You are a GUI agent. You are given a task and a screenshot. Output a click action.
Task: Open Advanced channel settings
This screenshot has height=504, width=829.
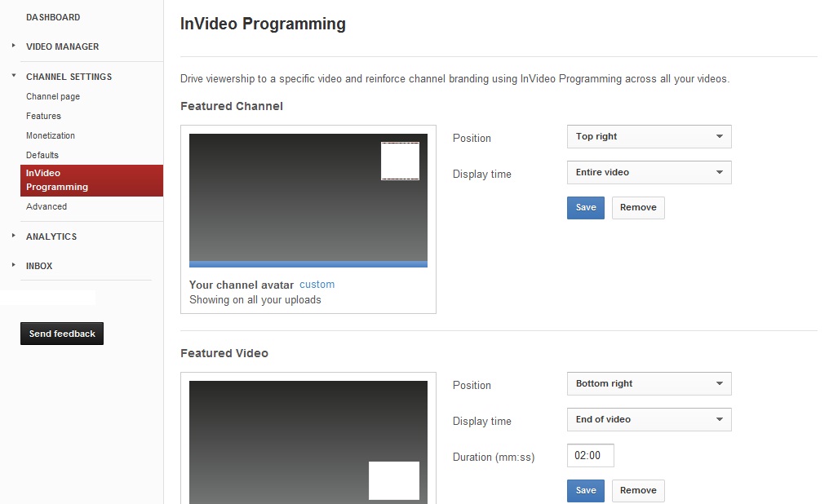pyautogui.click(x=47, y=206)
